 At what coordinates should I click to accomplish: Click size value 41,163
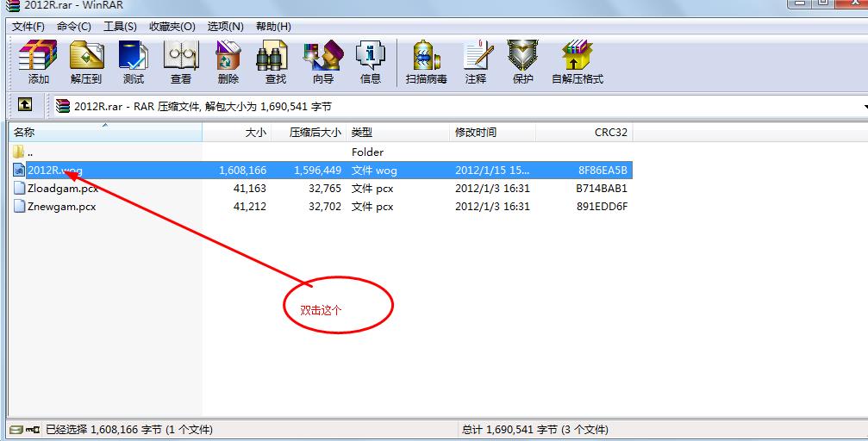250,189
